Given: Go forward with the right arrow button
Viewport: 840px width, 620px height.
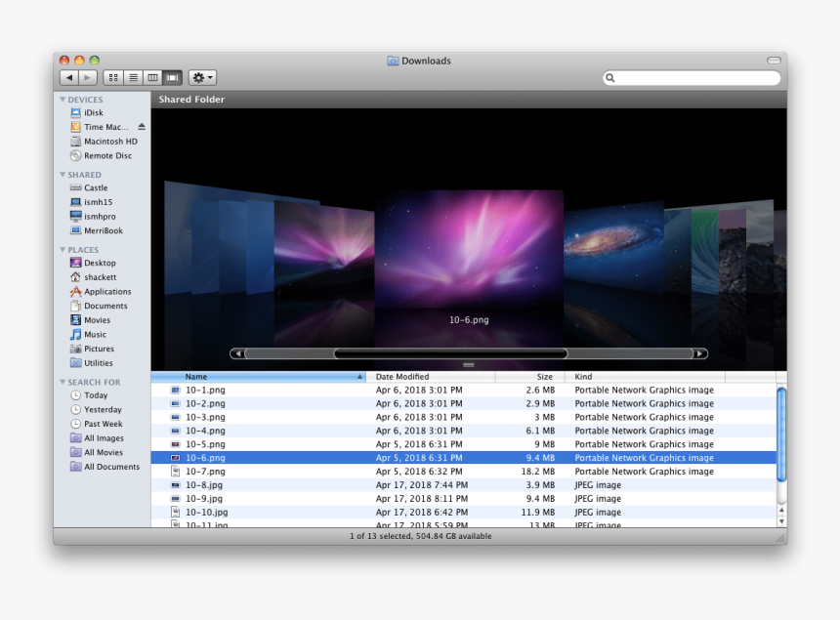Looking at the screenshot, I should click(88, 78).
